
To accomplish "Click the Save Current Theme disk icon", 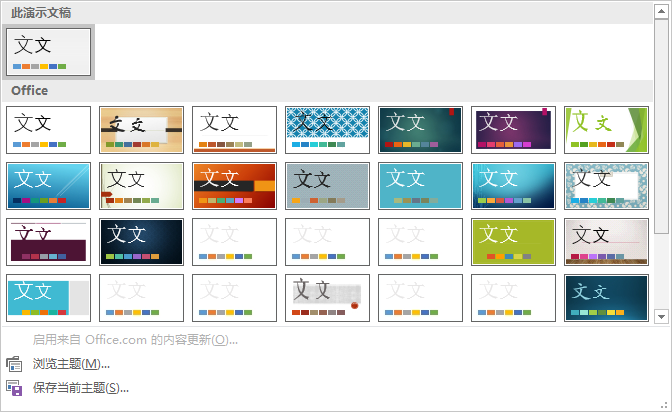I will tap(14, 388).
